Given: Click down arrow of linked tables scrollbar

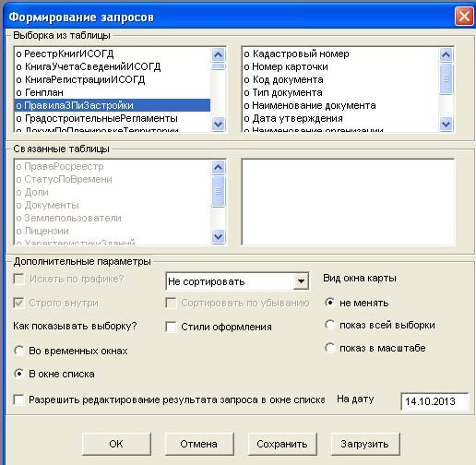Looking at the screenshot, I should pos(219,237).
